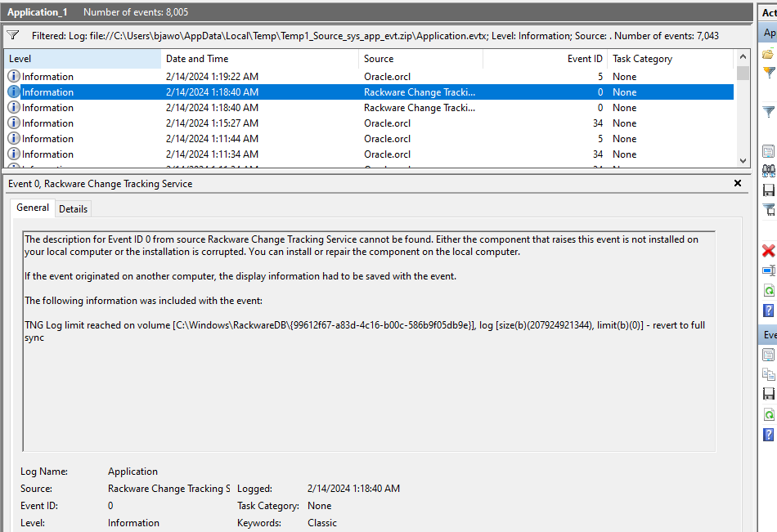This screenshot has height=532, width=777.
Task: Click event list scrollbar up arrow
Action: click(x=743, y=56)
